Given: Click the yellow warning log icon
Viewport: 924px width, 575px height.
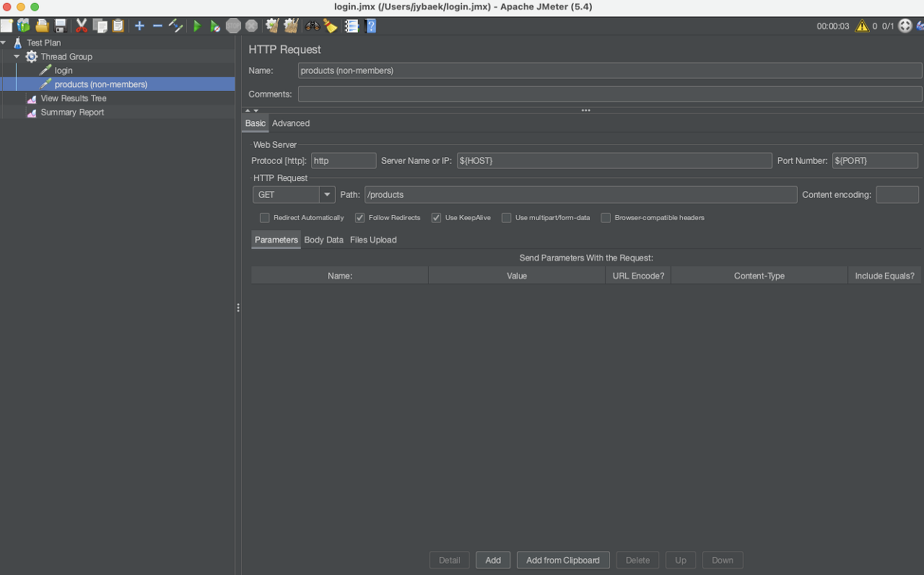Looking at the screenshot, I should pyautogui.click(x=862, y=26).
